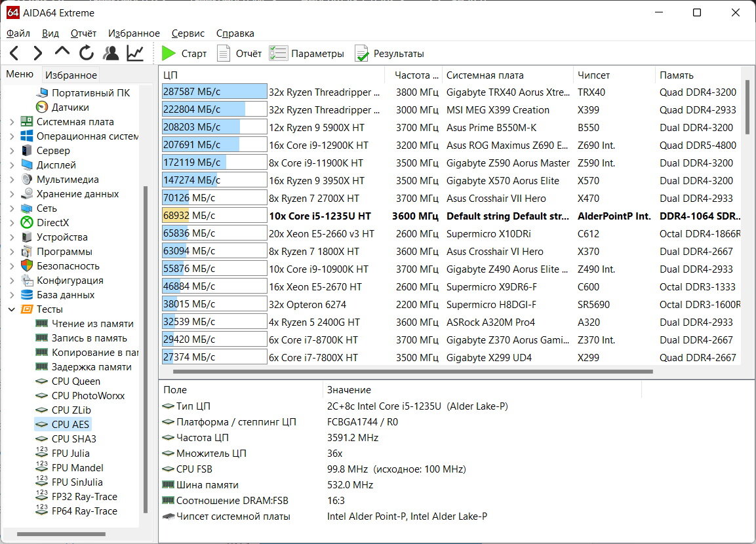Click the results table horizontal scrollbar
This screenshot has width=756, height=544.
412,372
